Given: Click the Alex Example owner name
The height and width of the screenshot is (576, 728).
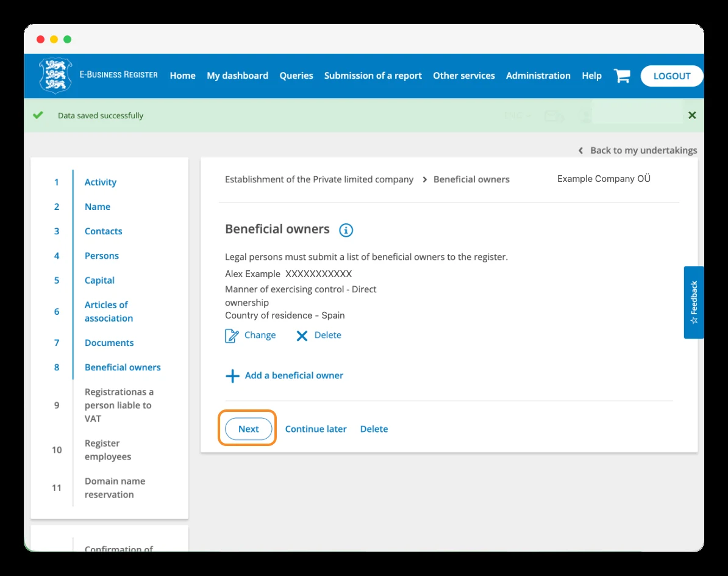Looking at the screenshot, I should 252,274.
